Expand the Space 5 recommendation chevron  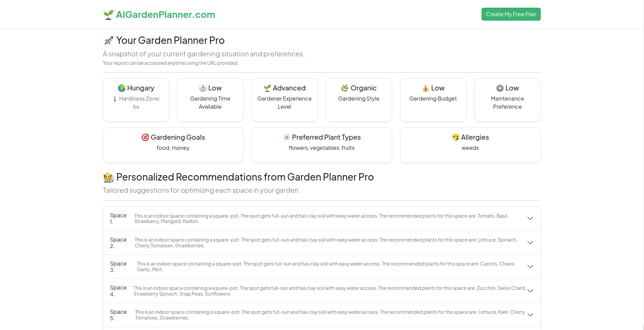[x=530, y=315]
